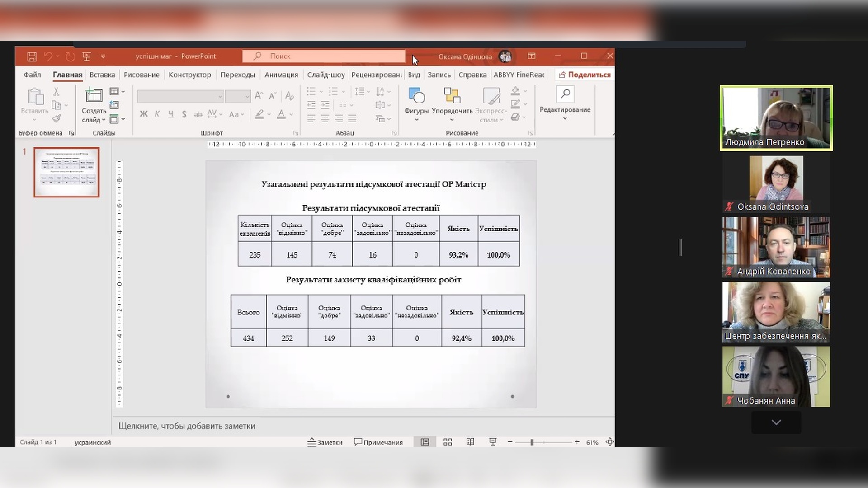The width and height of the screenshot is (868, 488).
Task: Select slide 1 thumbnail
Action: point(66,172)
